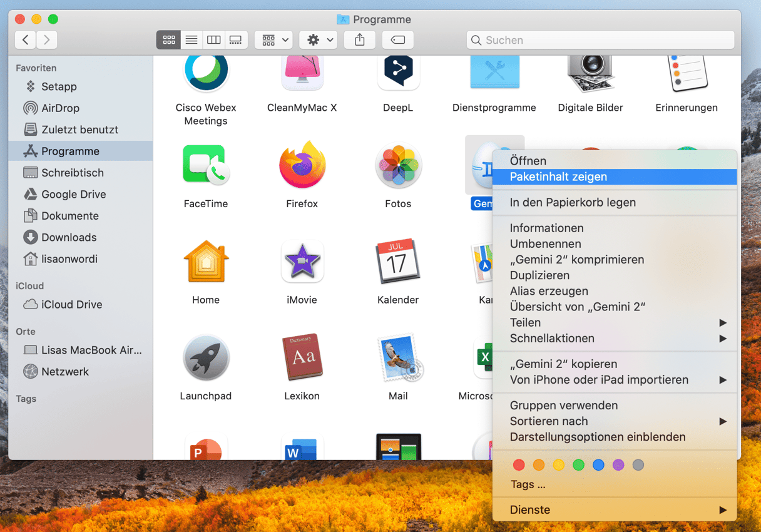
Task: Switch to list view
Action: click(192, 40)
